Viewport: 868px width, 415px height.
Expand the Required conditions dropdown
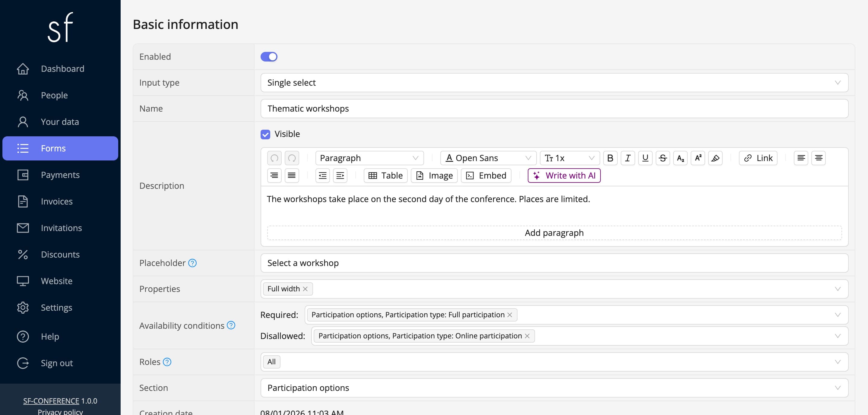tap(838, 315)
